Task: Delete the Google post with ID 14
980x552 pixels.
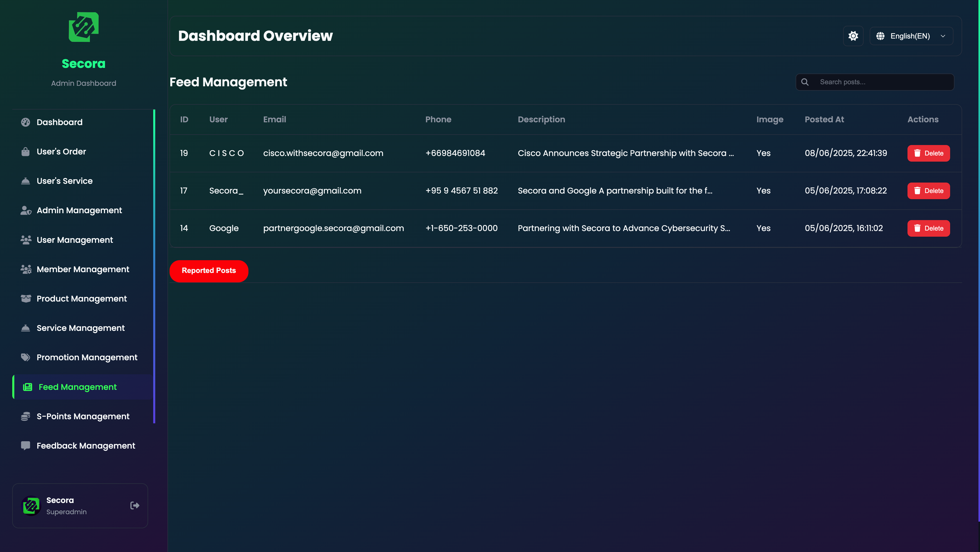Action: coord(928,228)
